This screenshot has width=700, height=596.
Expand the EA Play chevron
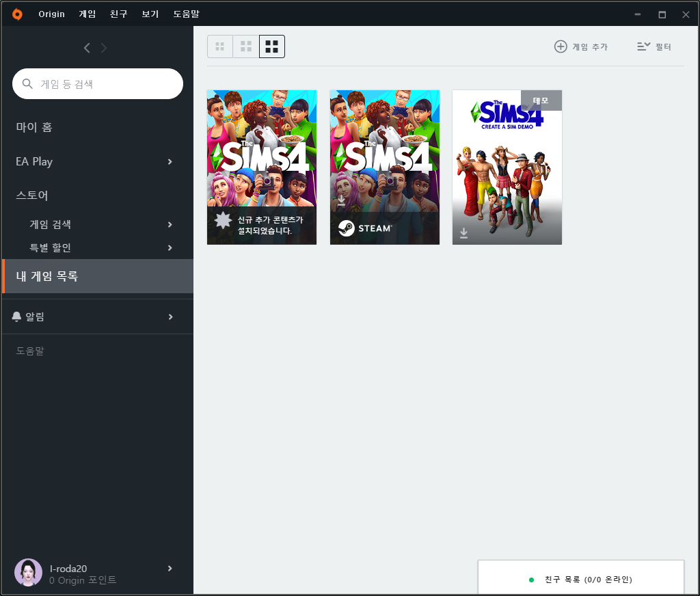[x=170, y=161]
